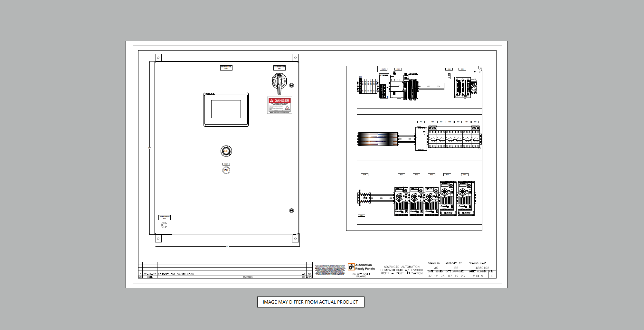
Task: Click the sheet number '2 OF 9' field
Action: [x=478, y=276]
